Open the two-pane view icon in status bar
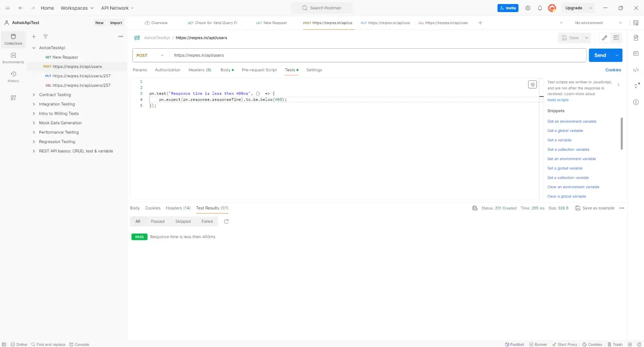644x347 pixels. (630, 345)
